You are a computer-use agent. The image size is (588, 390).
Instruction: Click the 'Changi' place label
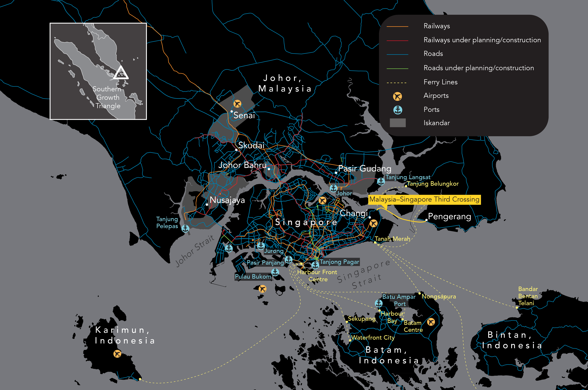click(354, 213)
